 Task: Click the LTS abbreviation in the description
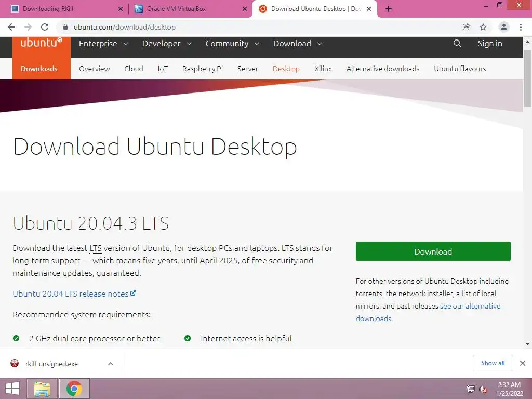[96, 248]
